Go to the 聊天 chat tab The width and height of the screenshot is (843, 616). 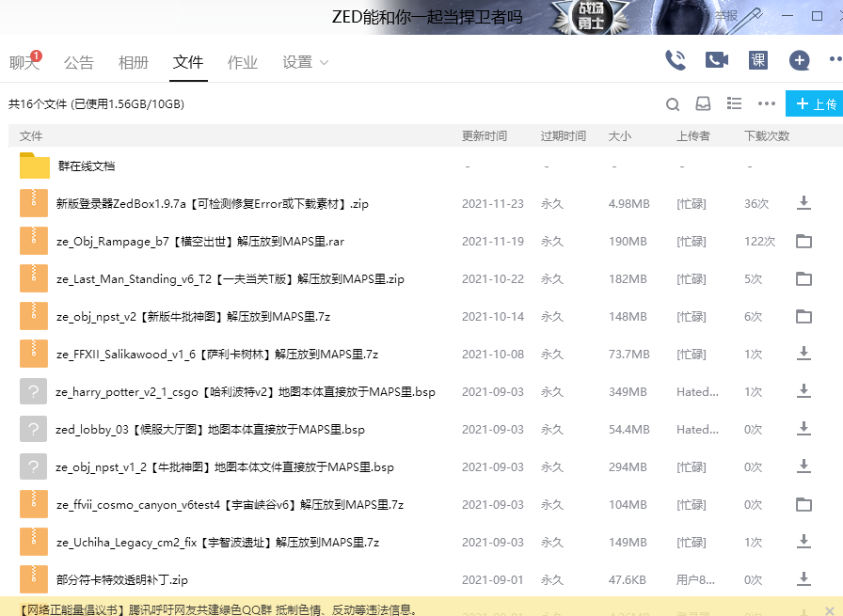pos(24,63)
